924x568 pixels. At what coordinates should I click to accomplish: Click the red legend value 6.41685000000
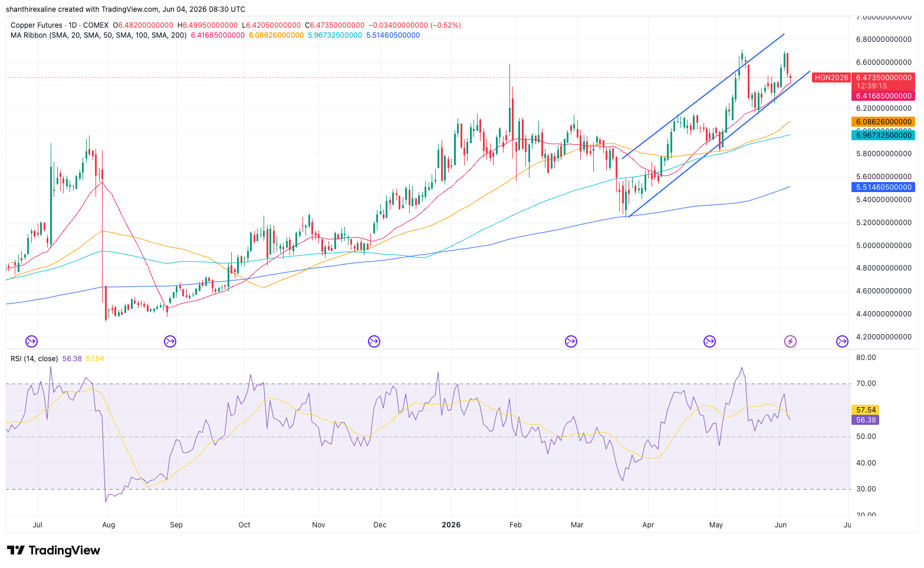pos(218,35)
